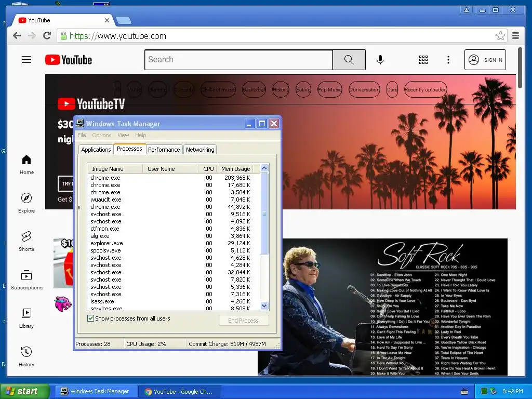The width and height of the screenshot is (532, 399).
Task: Click the keyboard icon in taskbar
Action: point(464,392)
